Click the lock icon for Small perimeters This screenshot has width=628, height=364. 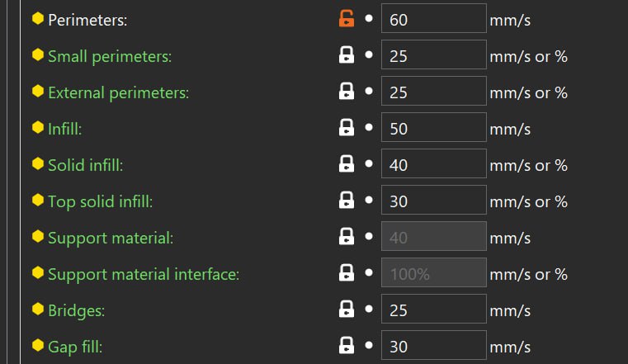point(347,54)
